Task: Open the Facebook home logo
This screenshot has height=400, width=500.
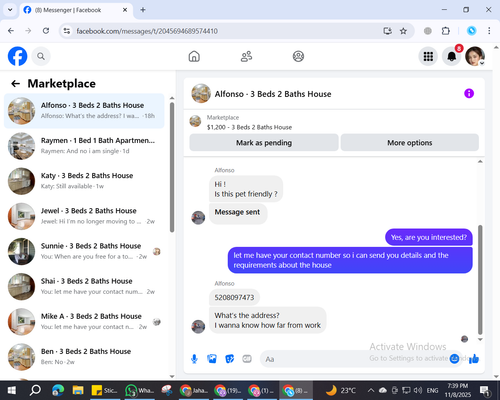Action: click(x=17, y=56)
